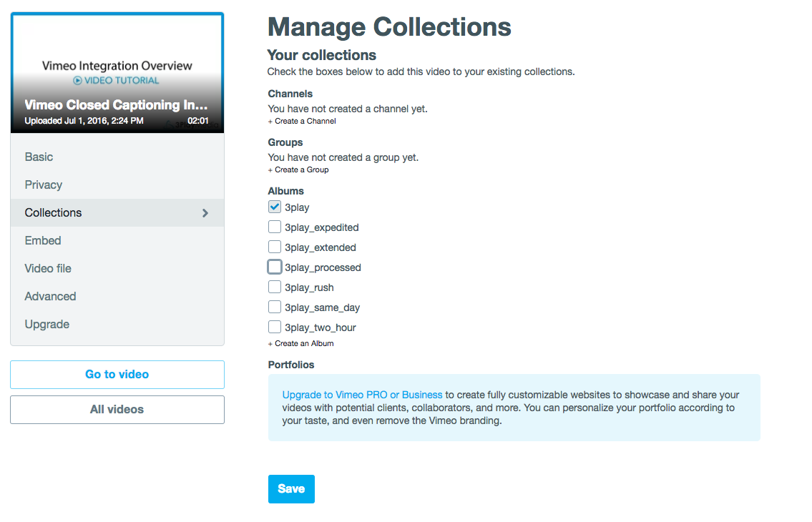812x522 pixels.
Task: Click the Vimeo Closed Captioning video title
Action: [x=116, y=104]
